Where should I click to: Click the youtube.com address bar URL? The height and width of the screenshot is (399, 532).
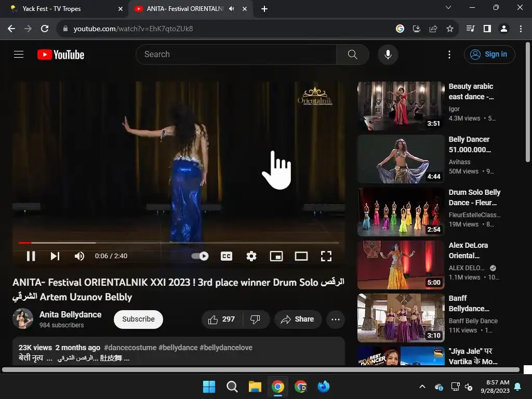tap(133, 29)
